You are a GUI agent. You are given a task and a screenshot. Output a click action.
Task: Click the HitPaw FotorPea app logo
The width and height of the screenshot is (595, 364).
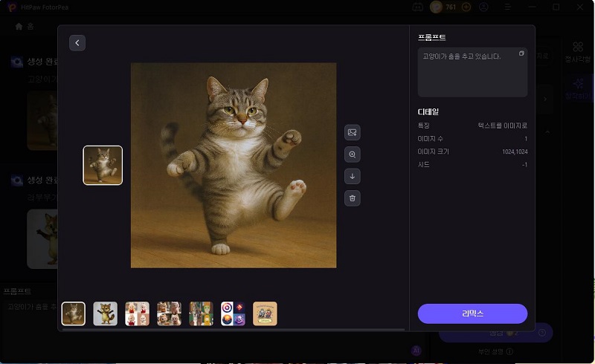coord(12,7)
